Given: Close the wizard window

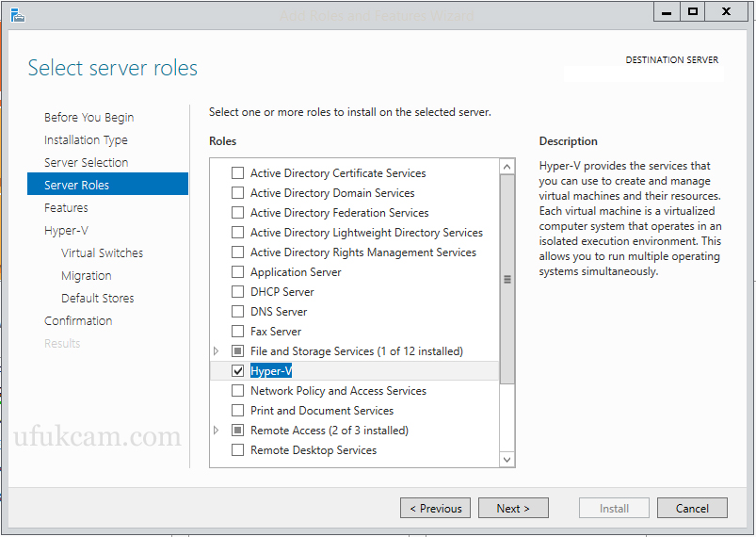Looking at the screenshot, I should 726,12.
